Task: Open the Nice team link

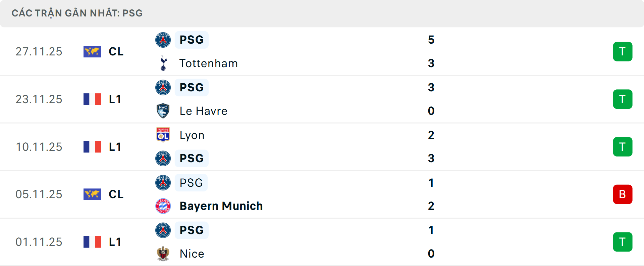Action: 192,254
